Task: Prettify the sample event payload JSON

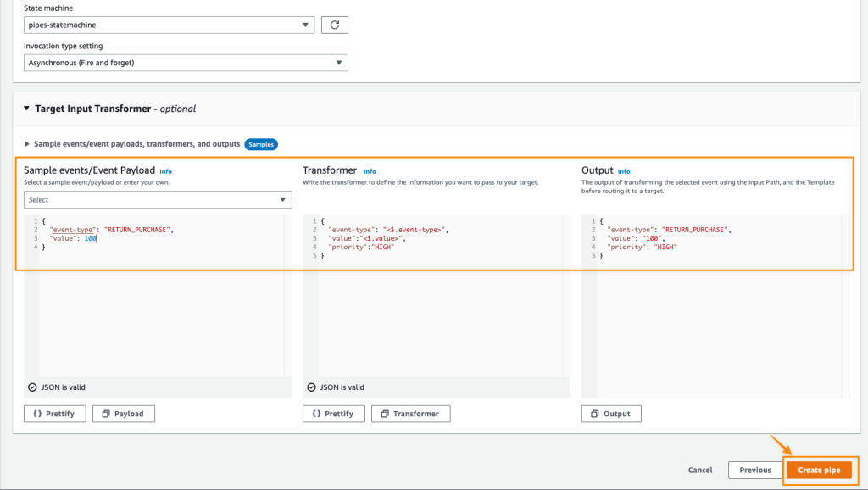Action: (x=55, y=414)
